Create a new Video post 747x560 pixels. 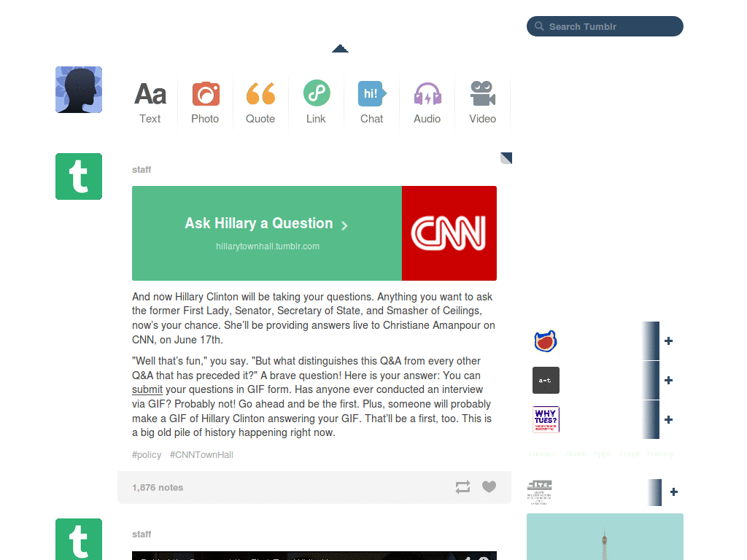tap(483, 102)
